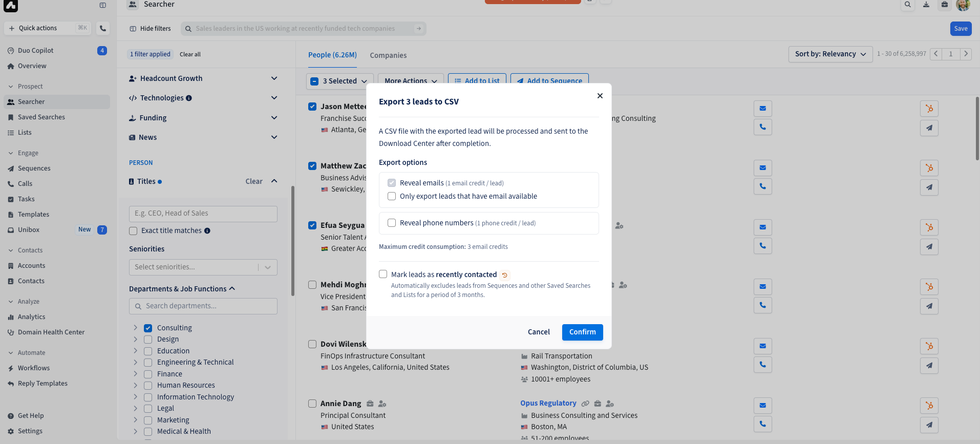Screen dimensions: 980x444
Task: Open the Select seniorities dropdown
Action: (x=203, y=267)
